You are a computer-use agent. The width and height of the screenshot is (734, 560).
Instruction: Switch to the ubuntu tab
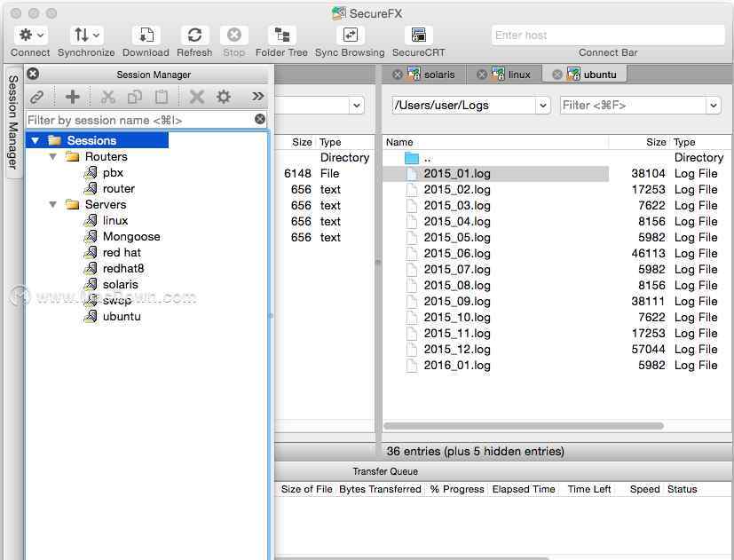600,75
